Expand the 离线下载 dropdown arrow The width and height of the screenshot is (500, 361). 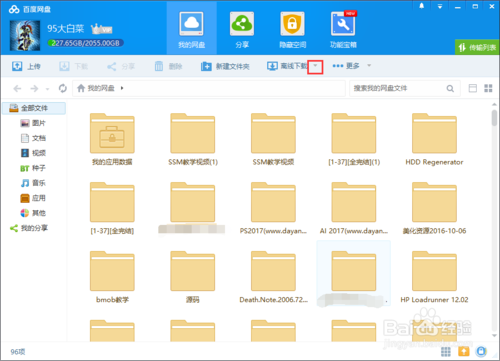tap(315, 66)
